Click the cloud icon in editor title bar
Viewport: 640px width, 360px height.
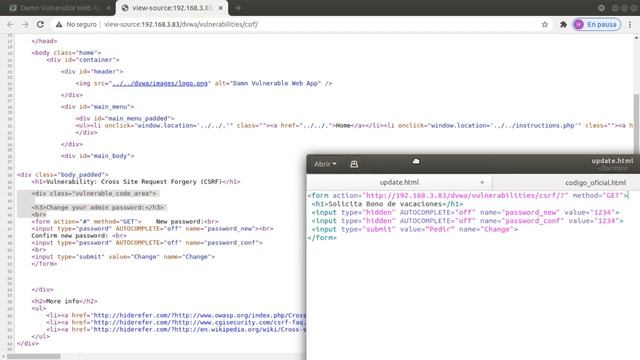416,162
